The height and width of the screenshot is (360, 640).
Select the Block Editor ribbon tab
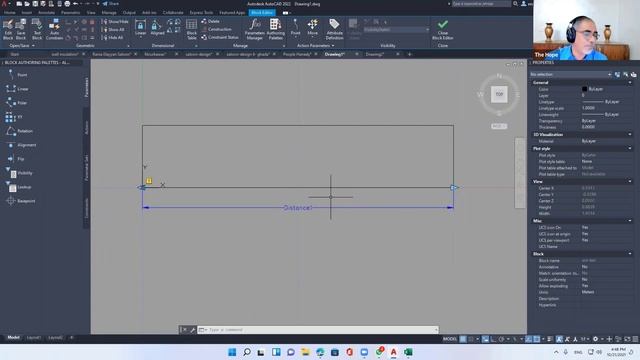coord(262,13)
